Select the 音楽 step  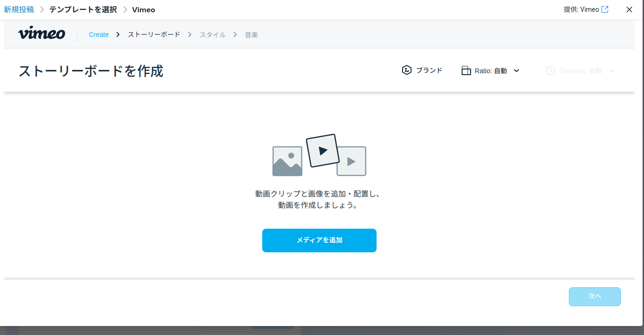click(x=251, y=34)
